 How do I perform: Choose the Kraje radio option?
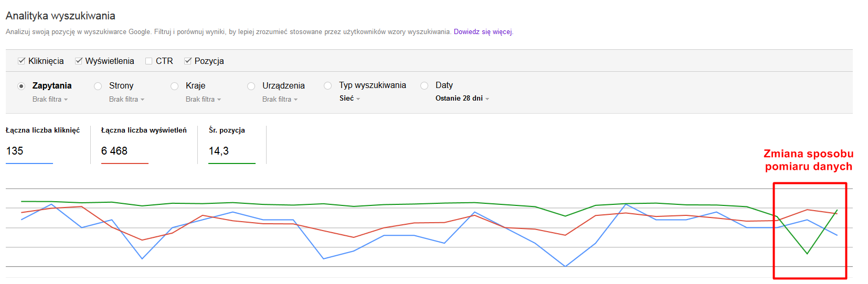tap(175, 86)
